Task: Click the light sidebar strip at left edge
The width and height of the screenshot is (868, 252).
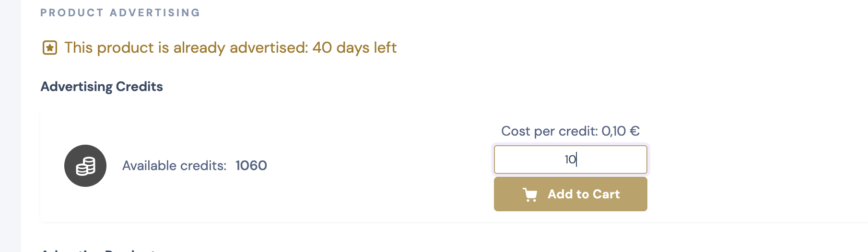Action: tap(10, 126)
